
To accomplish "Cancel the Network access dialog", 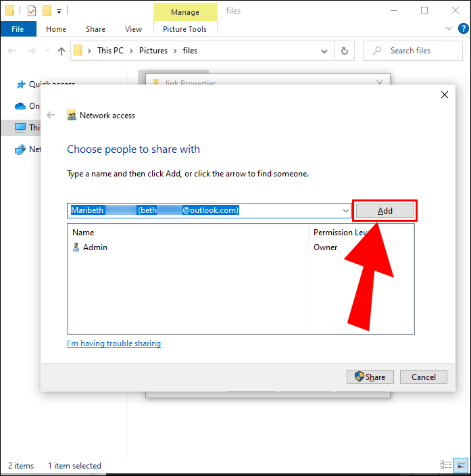I will coord(423,377).
